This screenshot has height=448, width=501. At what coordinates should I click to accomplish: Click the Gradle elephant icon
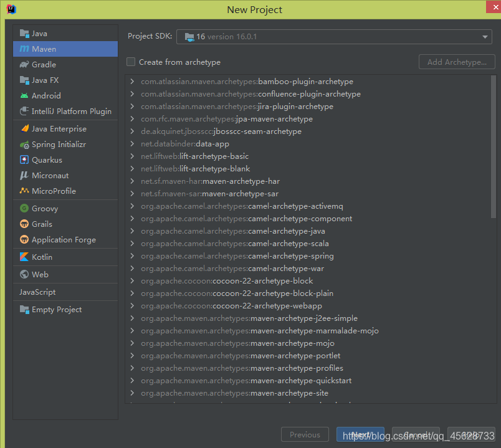click(x=24, y=65)
